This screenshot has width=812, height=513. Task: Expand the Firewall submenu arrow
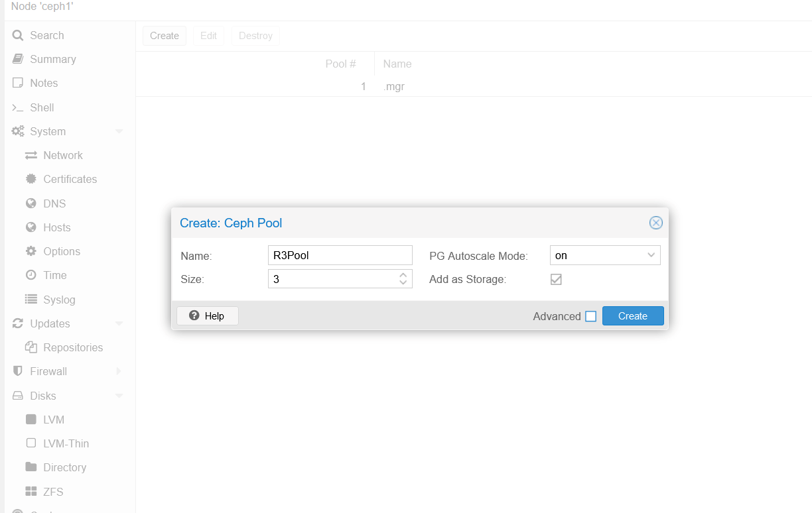click(119, 372)
